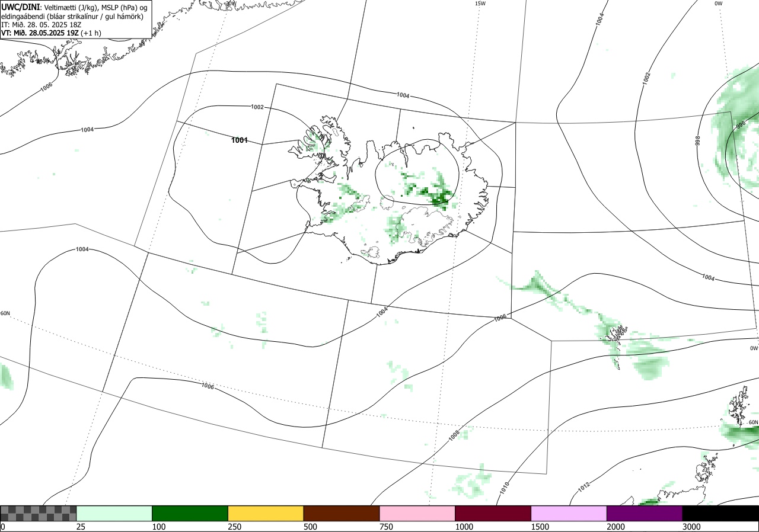This screenshot has height=532, width=759.
Task: Click the 'eldingaábendi' description line
Action: (x=72, y=17)
